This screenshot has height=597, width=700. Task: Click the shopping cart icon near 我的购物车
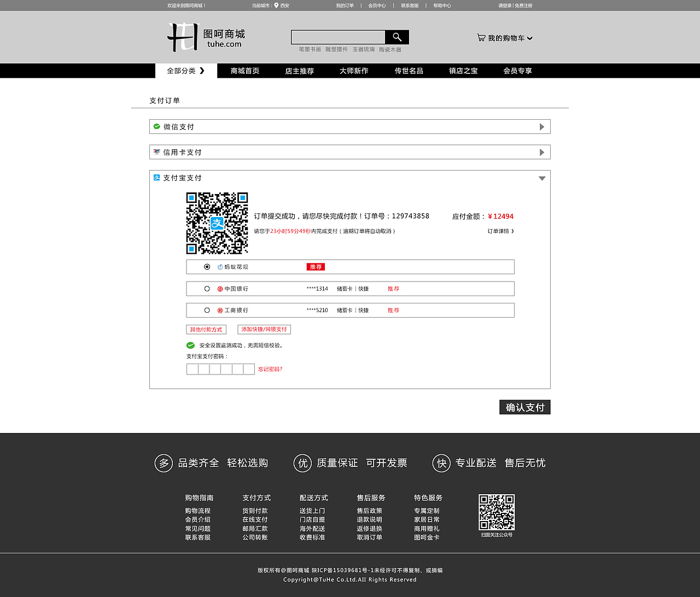click(x=481, y=37)
